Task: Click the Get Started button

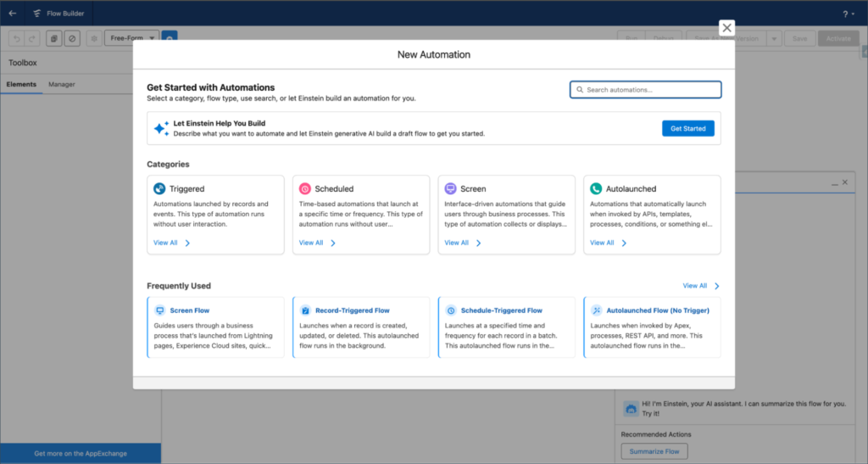Action: click(x=687, y=128)
